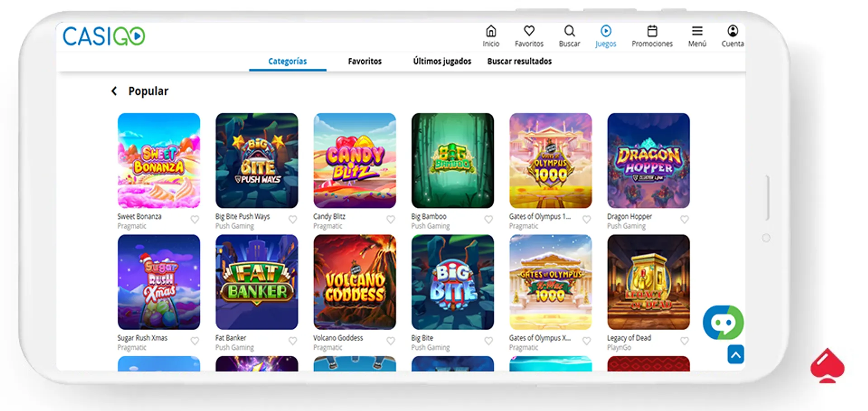Favorite Sweet Bonanza with heart toggle
This screenshot has height=411, width=868.
(x=195, y=220)
